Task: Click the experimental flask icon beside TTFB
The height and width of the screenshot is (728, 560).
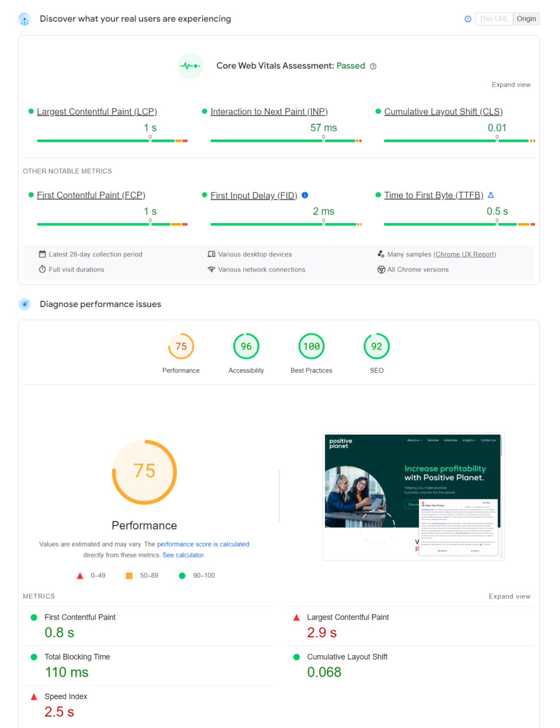Action: coord(491,195)
